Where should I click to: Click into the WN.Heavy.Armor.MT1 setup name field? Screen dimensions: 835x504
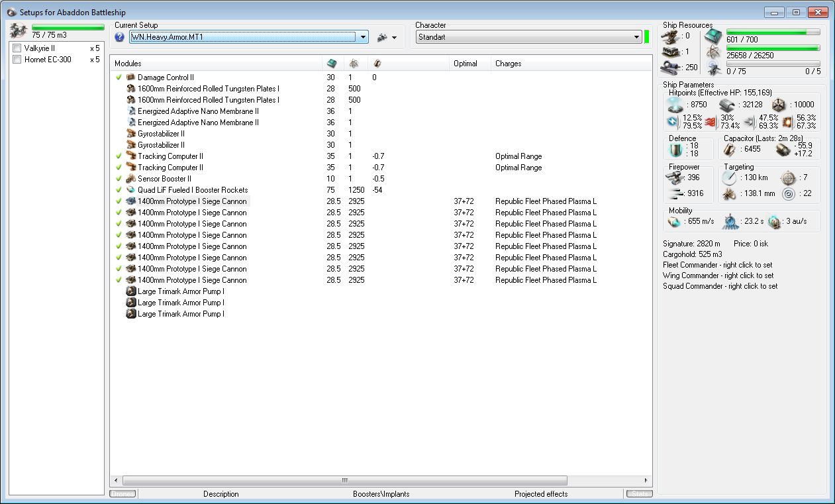tap(243, 38)
